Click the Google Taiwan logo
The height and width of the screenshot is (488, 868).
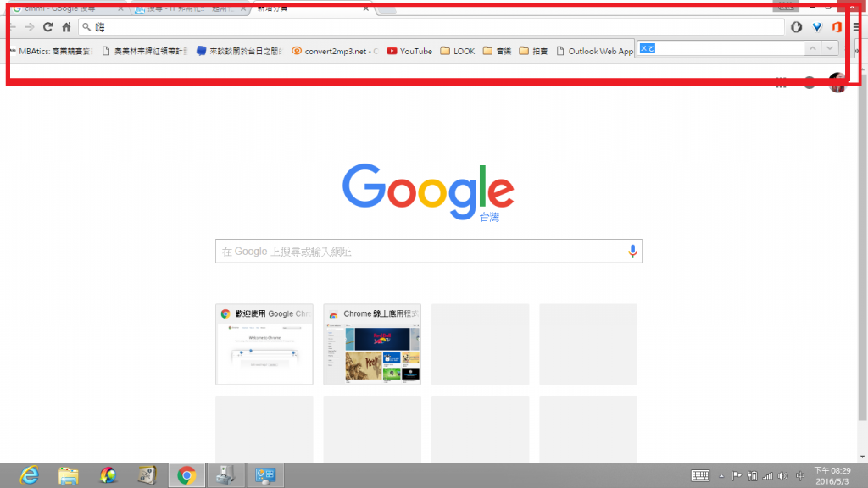(428, 192)
